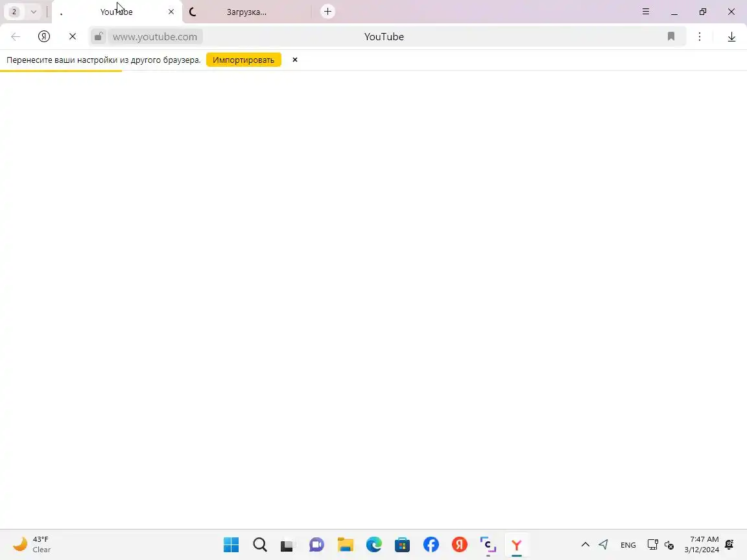747x560 pixels.
Task: Open the weather widget showing 43°F
Action: click(31, 544)
